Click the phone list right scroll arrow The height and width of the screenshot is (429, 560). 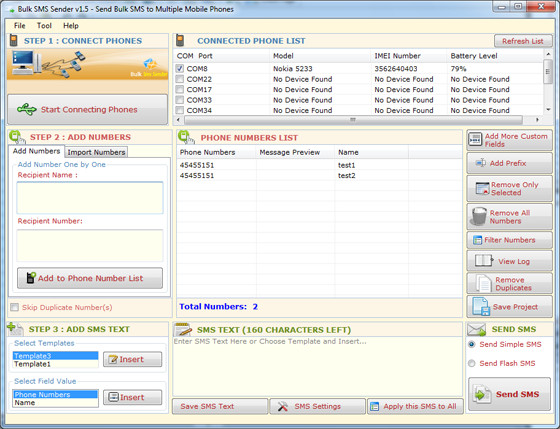pyautogui.click(x=537, y=120)
